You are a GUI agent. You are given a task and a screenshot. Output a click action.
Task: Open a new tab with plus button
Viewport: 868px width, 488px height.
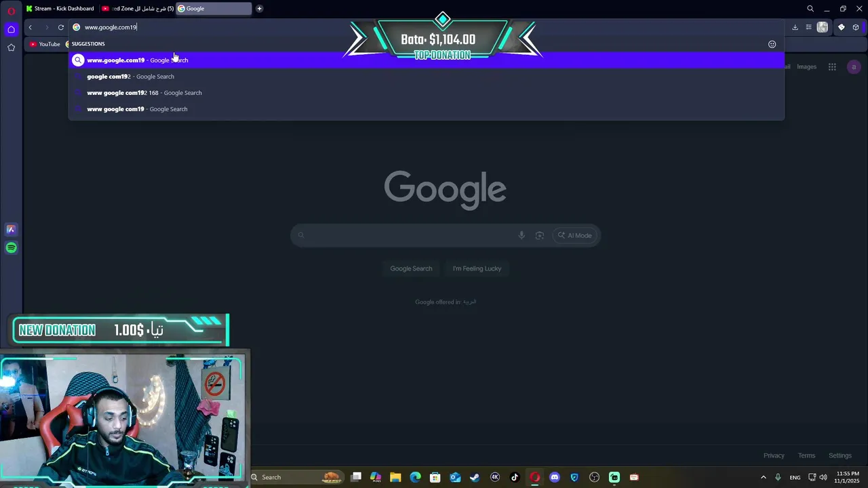(x=259, y=9)
